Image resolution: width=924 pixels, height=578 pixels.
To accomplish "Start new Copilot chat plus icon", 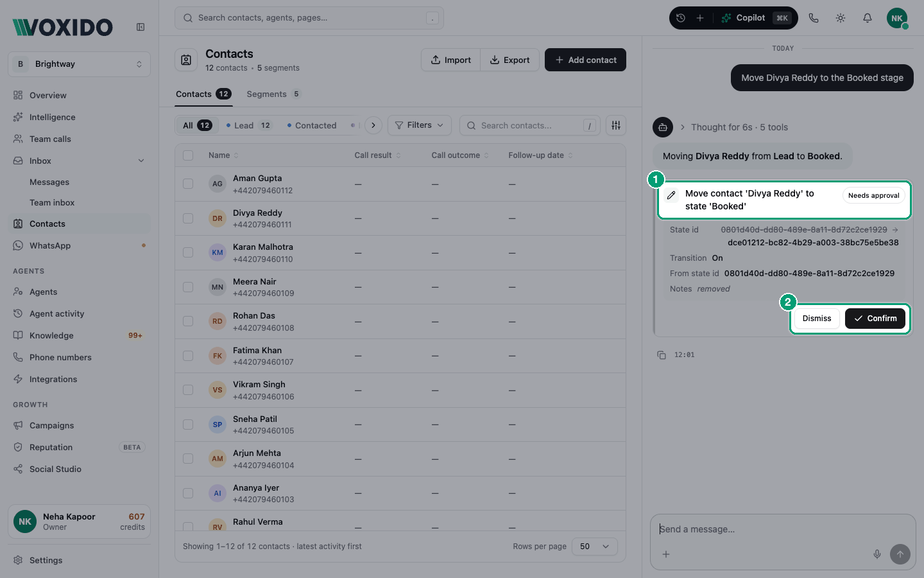I will point(700,18).
